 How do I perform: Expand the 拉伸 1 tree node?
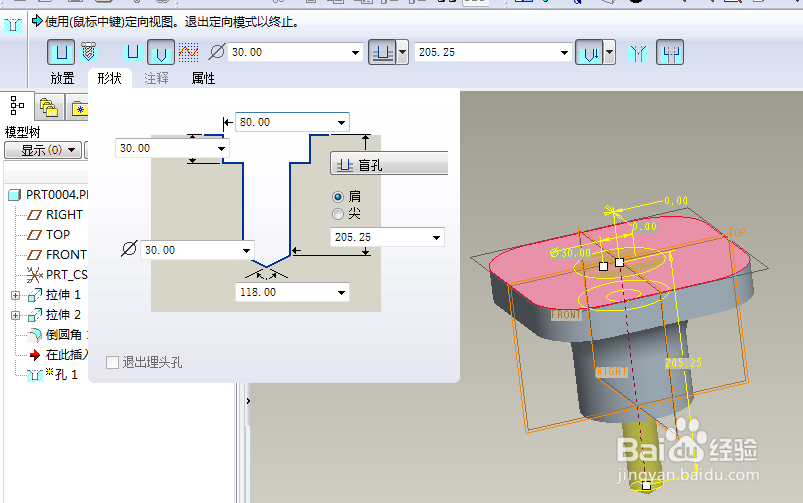click(x=15, y=296)
